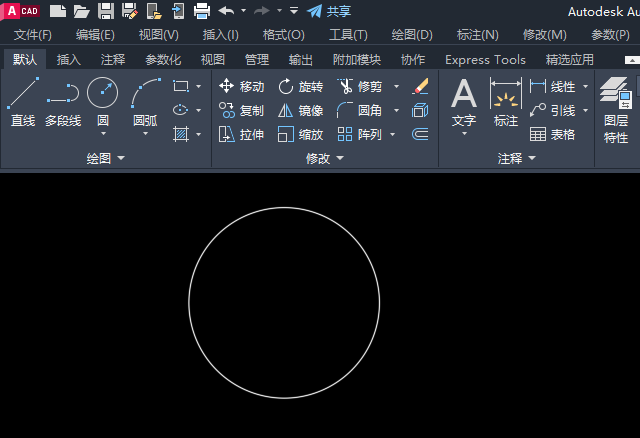Click the Move (移动) tool
The height and width of the screenshot is (438, 640).
241,87
